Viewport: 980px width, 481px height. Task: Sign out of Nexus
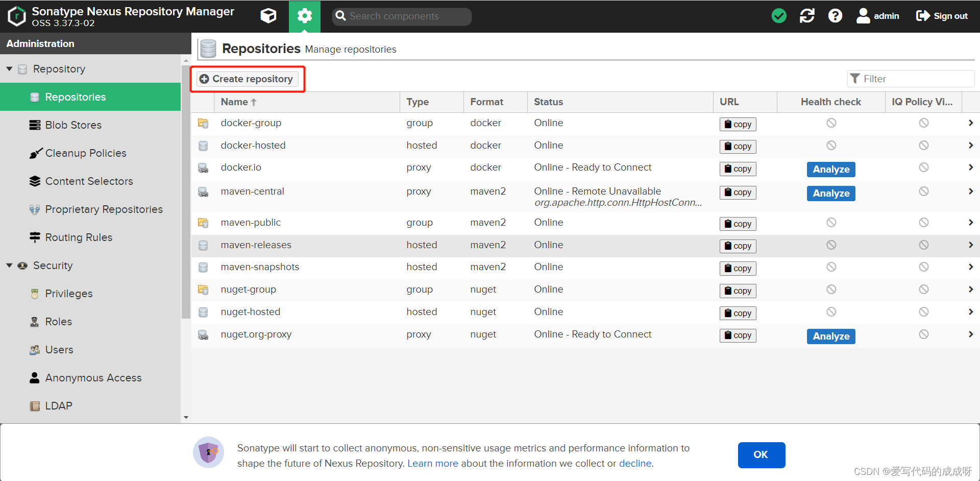[x=942, y=16]
